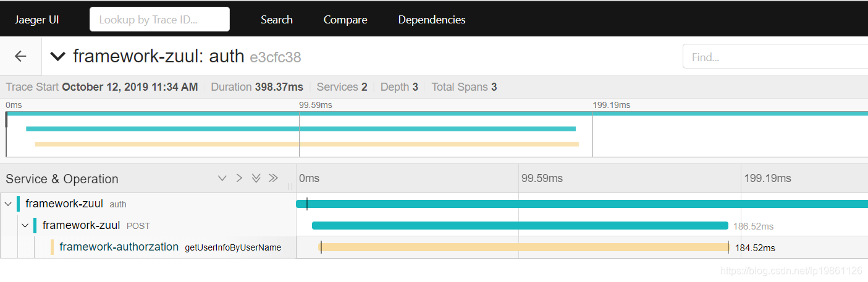Collapse the framework-zuul auth span row
Viewport: 868px width, 282px height.
9,204
